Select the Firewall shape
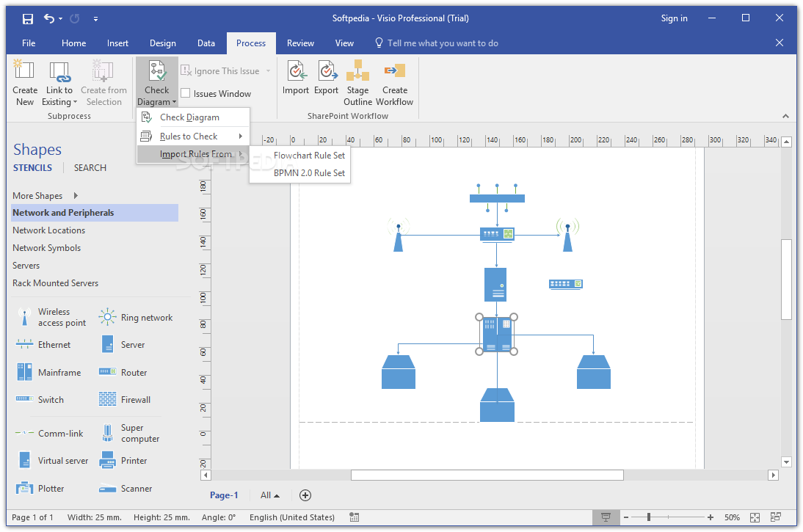Image resolution: width=803 pixels, height=532 pixels. 125,399
